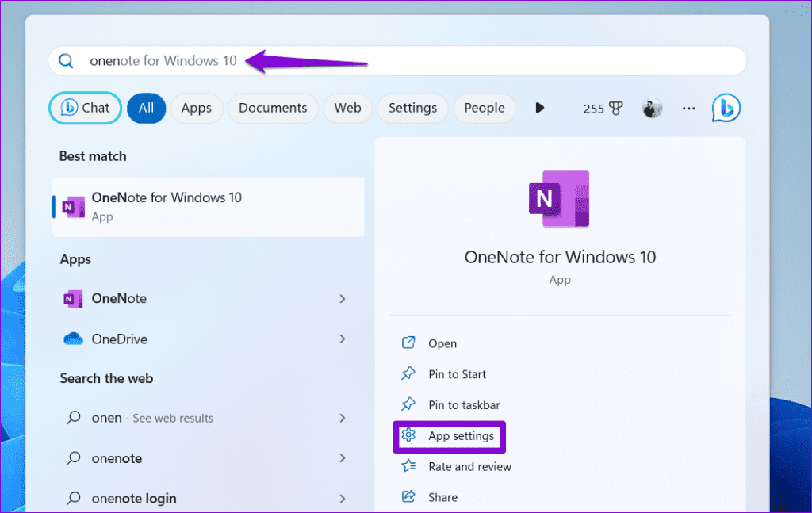Click the search magnifier icon in search box
Image resolution: width=812 pixels, height=513 pixels.
click(x=66, y=61)
